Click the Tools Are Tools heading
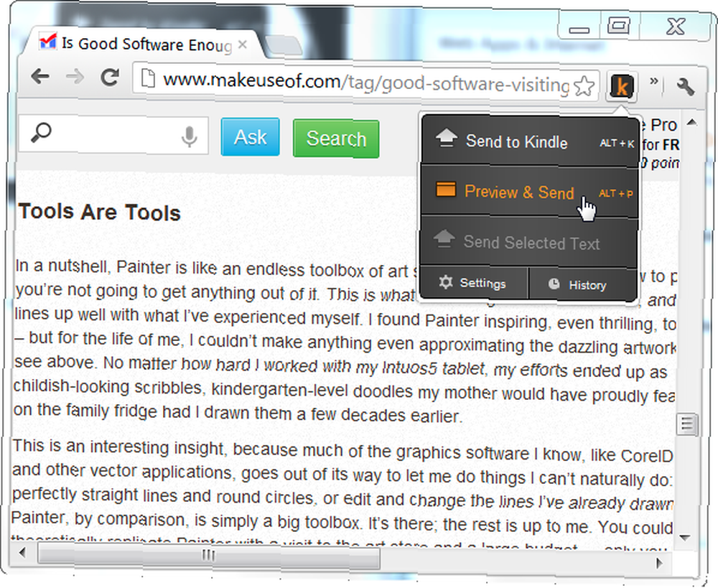 99,212
